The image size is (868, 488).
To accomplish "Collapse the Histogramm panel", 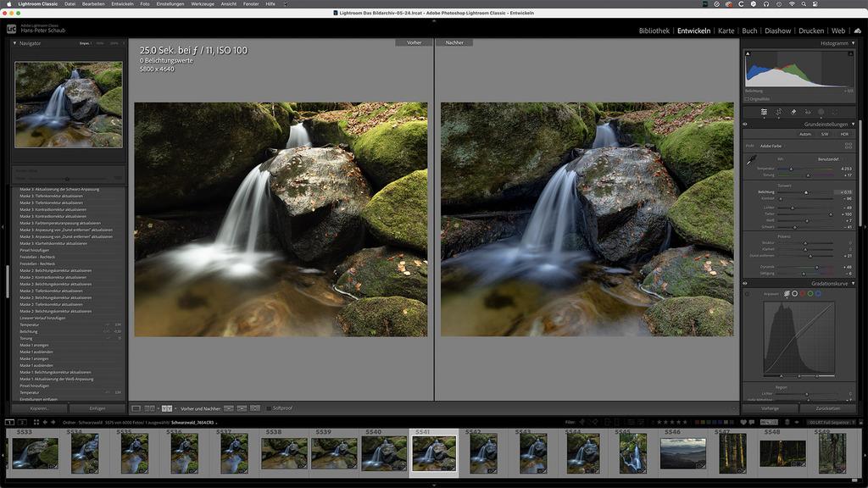I will coord(854,43).
